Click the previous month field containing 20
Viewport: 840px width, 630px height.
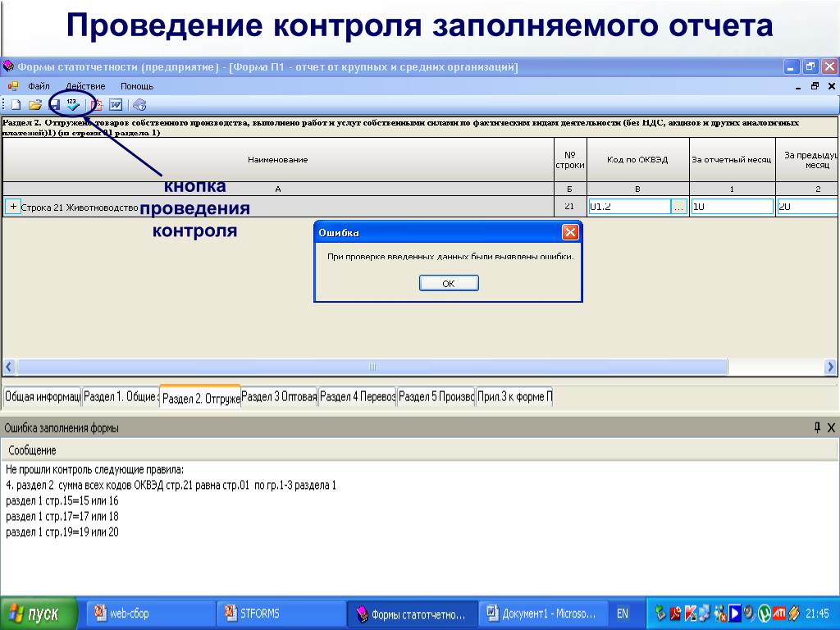coord(808,207)
